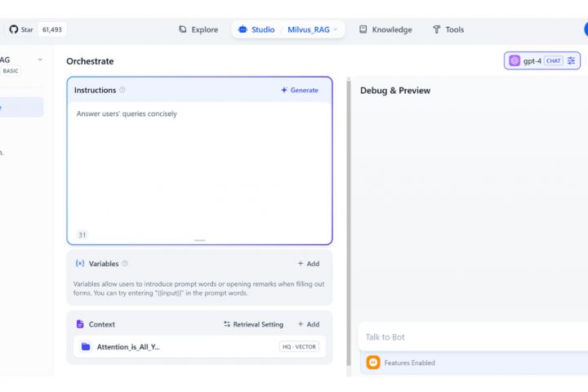Open the Knowledge tab
588x392 pixels.
(385, 29)
